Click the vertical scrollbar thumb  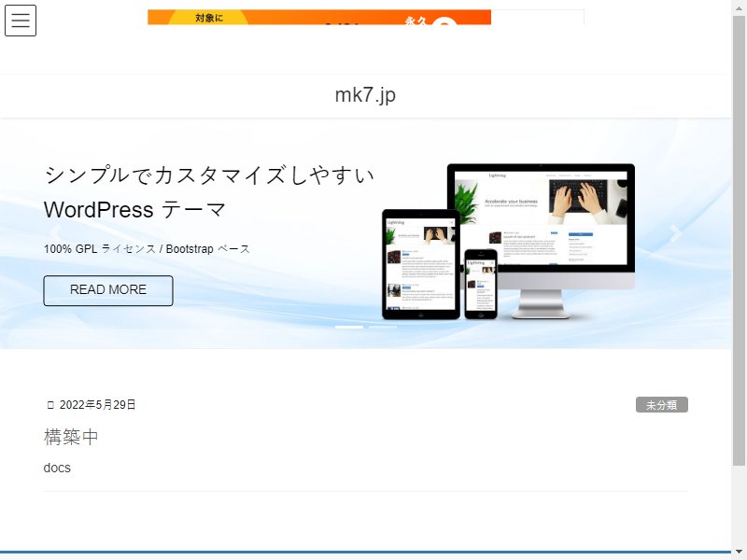point(739,241)
